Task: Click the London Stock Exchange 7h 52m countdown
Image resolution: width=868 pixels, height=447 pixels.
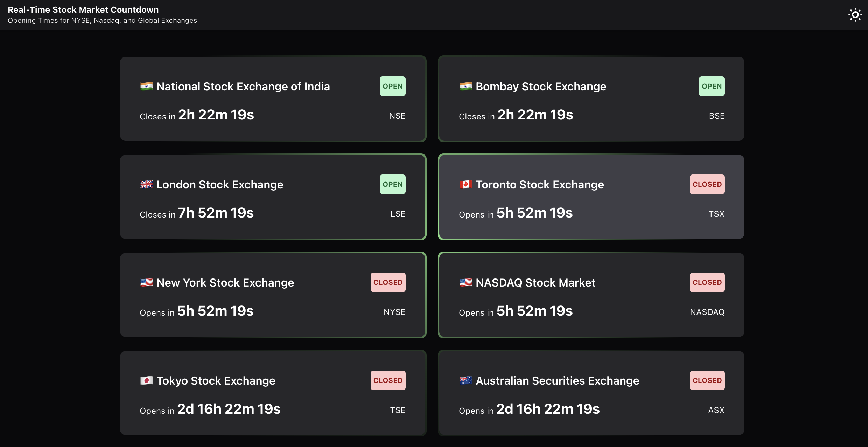Action: pyautogui.click(x=216, y=213)
